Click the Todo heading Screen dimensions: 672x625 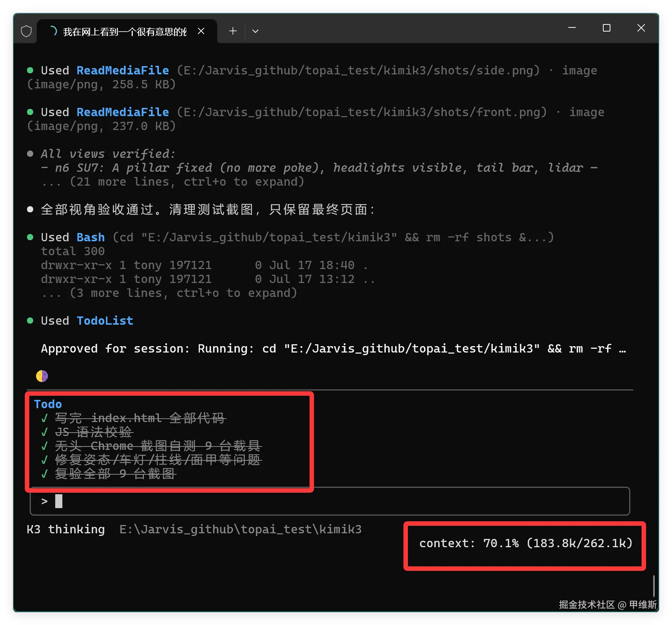point(48,404)
